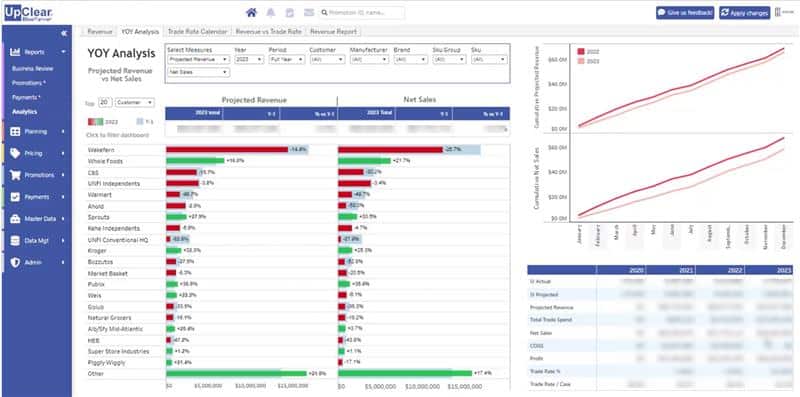The image size is (800, 397).
Task: Open the Projected Revenue measure dropdown
Action: pyautogui.click(x=198, y=59)
